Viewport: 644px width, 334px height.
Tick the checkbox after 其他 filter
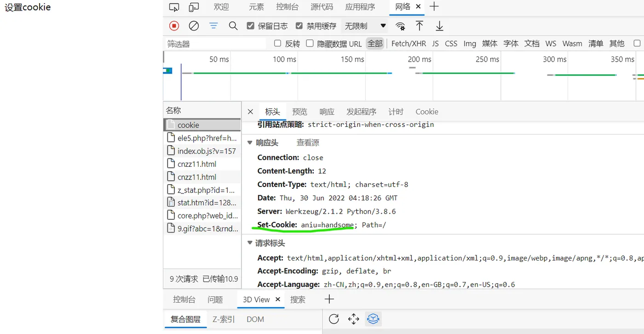pyautogui.click(x=637, y=43)
